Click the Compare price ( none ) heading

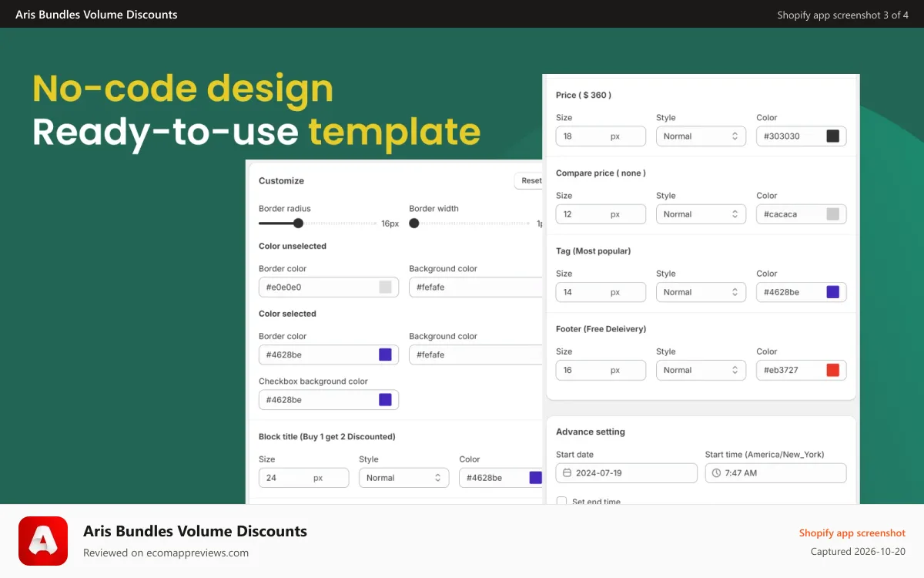click(601, 173)
